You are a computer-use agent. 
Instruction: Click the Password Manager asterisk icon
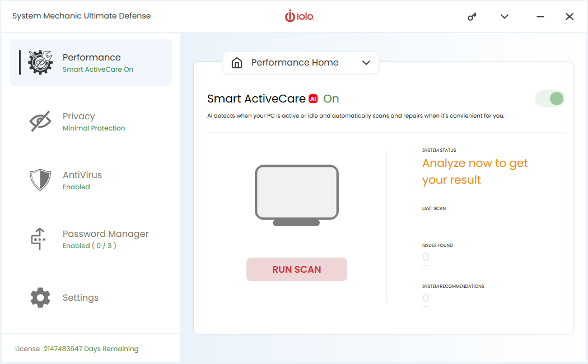(x=39, y=239)
